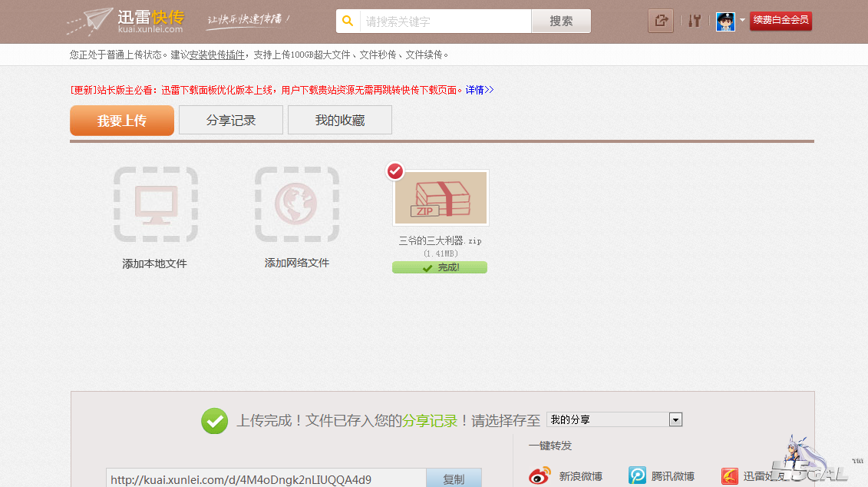Switch to the 我的收藏 tab
Image resolution: width=868 pixels, height=487 pixels.
tap(340, 121)
